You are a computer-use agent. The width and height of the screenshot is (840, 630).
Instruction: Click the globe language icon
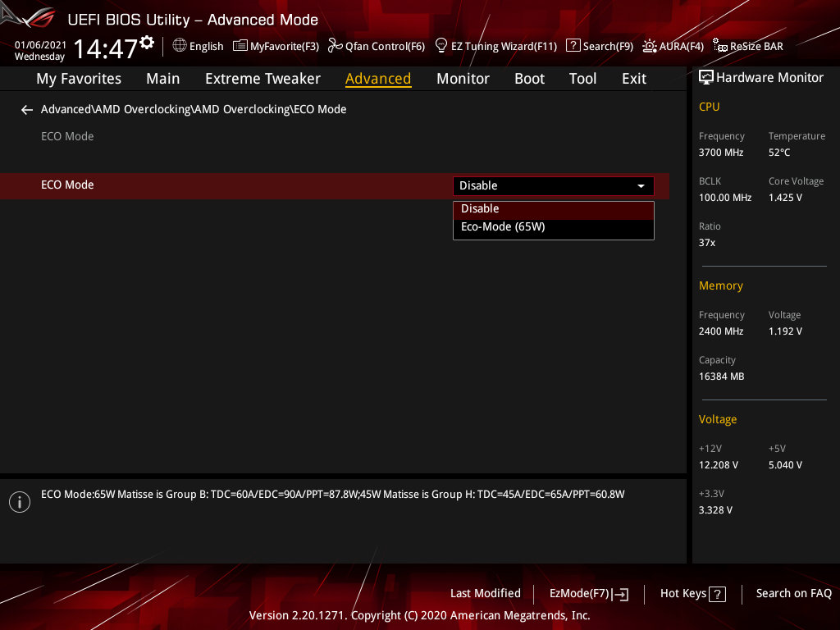click(180, 46)
